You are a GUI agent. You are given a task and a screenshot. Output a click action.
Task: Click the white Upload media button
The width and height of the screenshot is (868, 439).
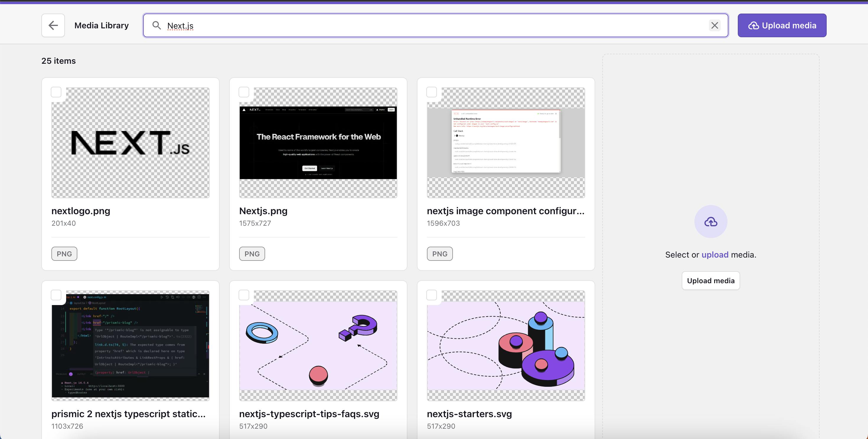(x=711, y=281)
